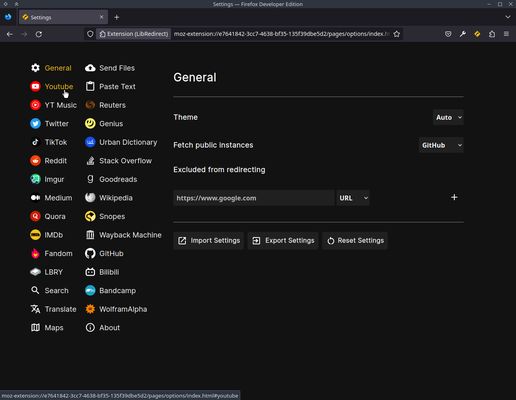This screenshot has height=400, width=516.
Task: Open the URL type dropdown
Action: (x=353, y=198)
